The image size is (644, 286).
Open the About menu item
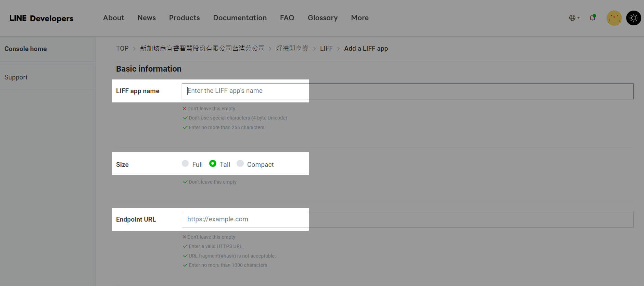tap(114, 18)
